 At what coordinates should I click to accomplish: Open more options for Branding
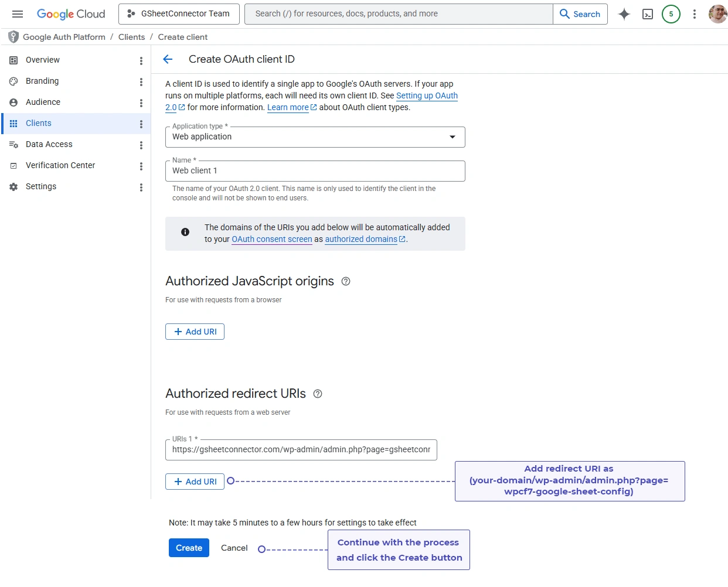pyautogui.click(x=141, y=82)
